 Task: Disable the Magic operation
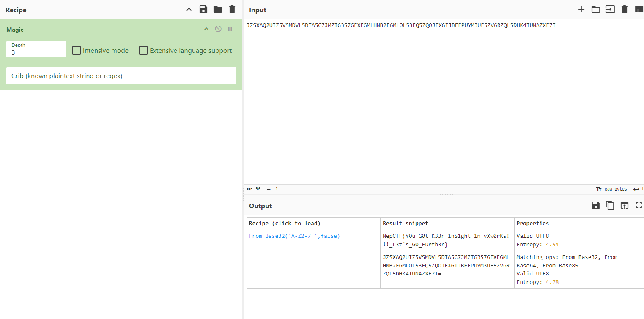pos(218,29)
